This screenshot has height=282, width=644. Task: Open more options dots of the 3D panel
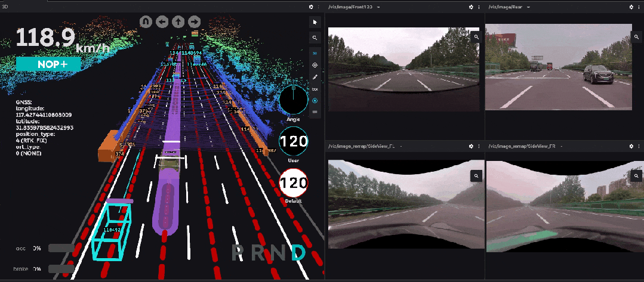click(x=319, y=7)
